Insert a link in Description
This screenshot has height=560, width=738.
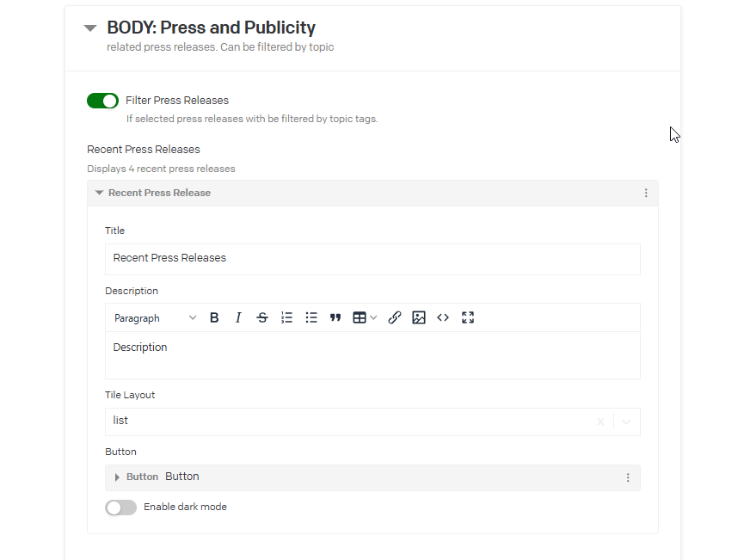pos(395,317)
